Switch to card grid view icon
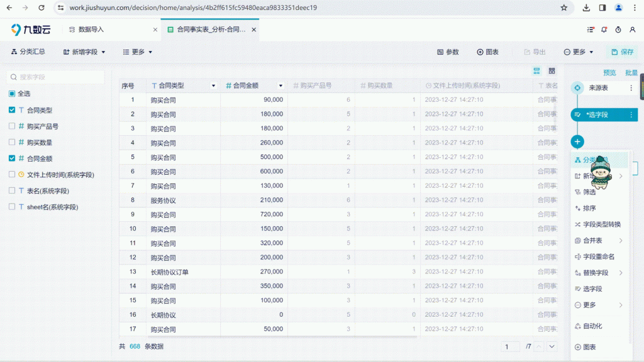The image size is (644, 362). pyautogui.click(x=552, y=71)
